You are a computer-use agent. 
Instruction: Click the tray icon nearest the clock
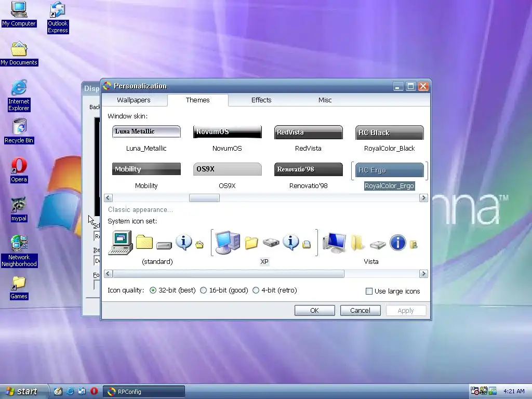click(493, 391)
